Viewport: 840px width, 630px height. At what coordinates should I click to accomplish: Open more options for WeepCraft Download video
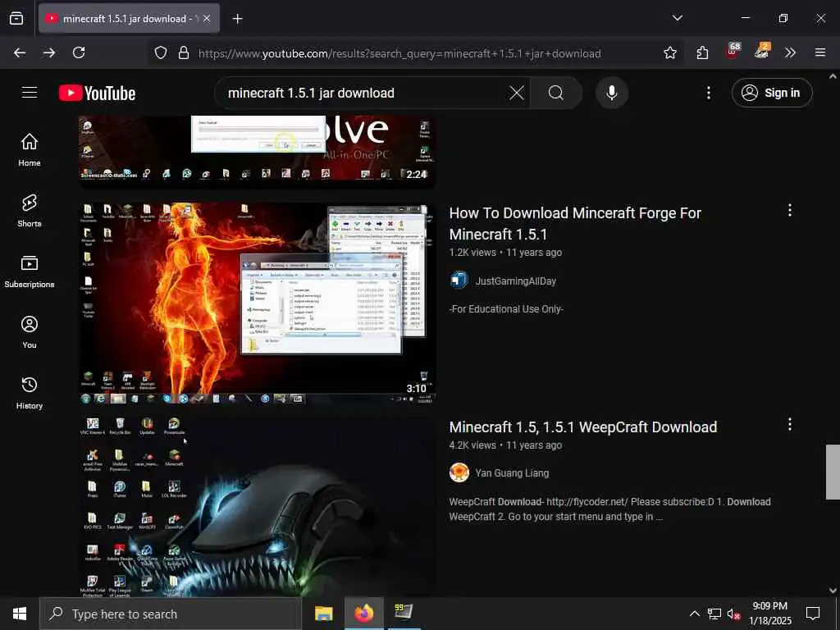[790, 424]
